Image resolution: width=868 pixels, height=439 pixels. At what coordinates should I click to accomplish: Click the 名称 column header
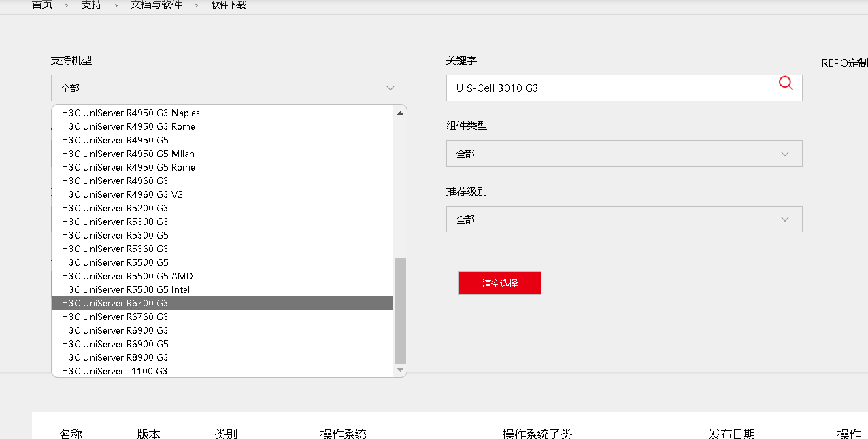point(71,434)
